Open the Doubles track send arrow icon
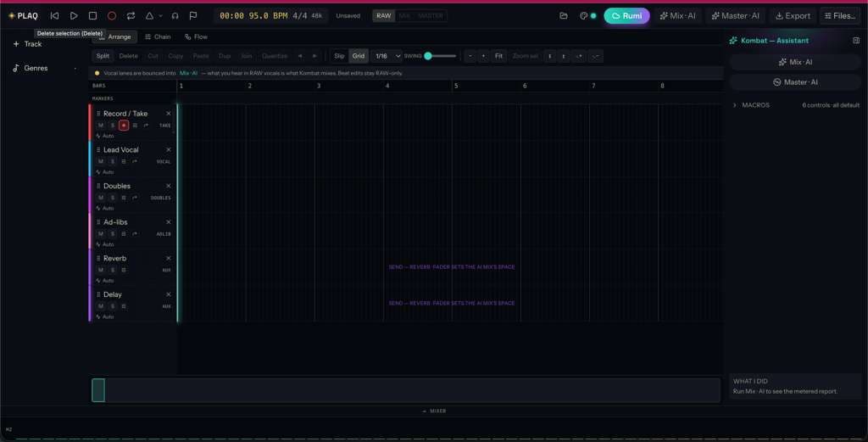Image resolution: width=868 pixels, height=442 pixels. coord(135,198)
